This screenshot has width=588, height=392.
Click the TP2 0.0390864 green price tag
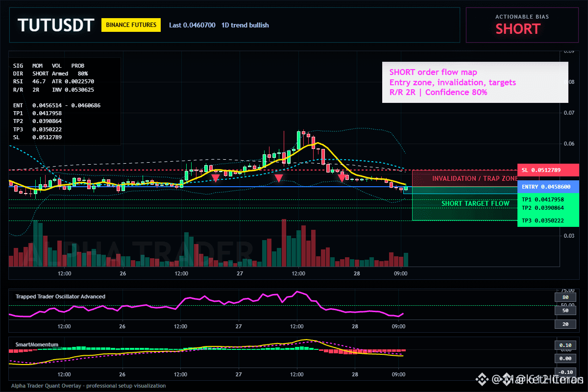point(543,208)
